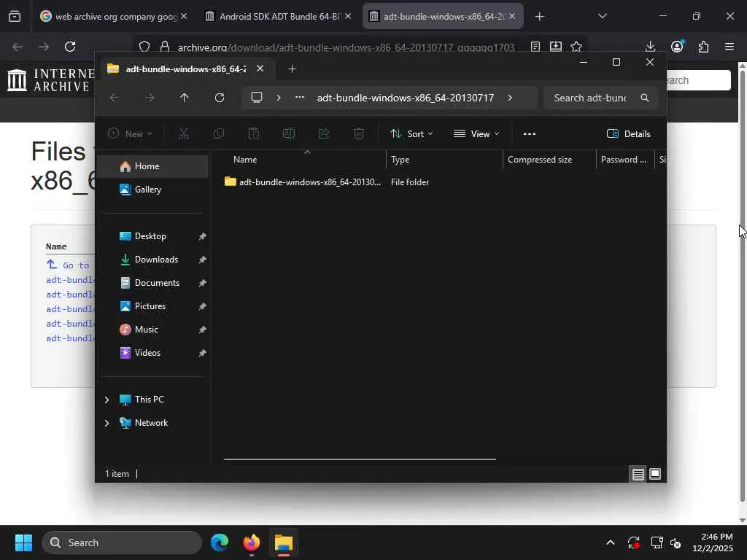Close the Explorer adt-bundle tab
The height and width of the screenshot is (560, 747).
[260, 69]
